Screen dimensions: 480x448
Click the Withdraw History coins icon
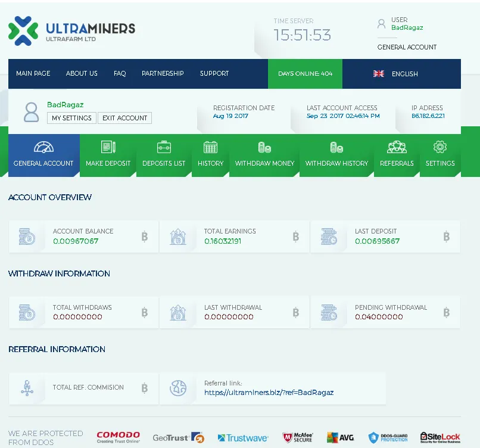336,147
